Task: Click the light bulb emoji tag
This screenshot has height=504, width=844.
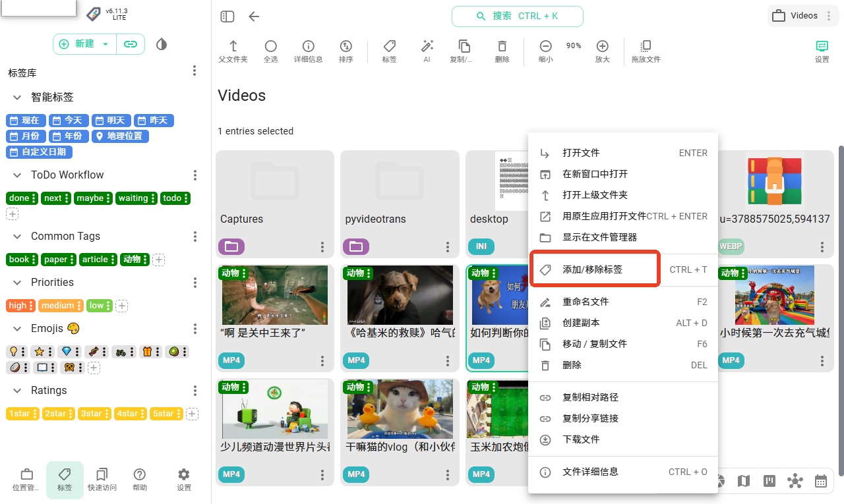Action: click(18, 352)
